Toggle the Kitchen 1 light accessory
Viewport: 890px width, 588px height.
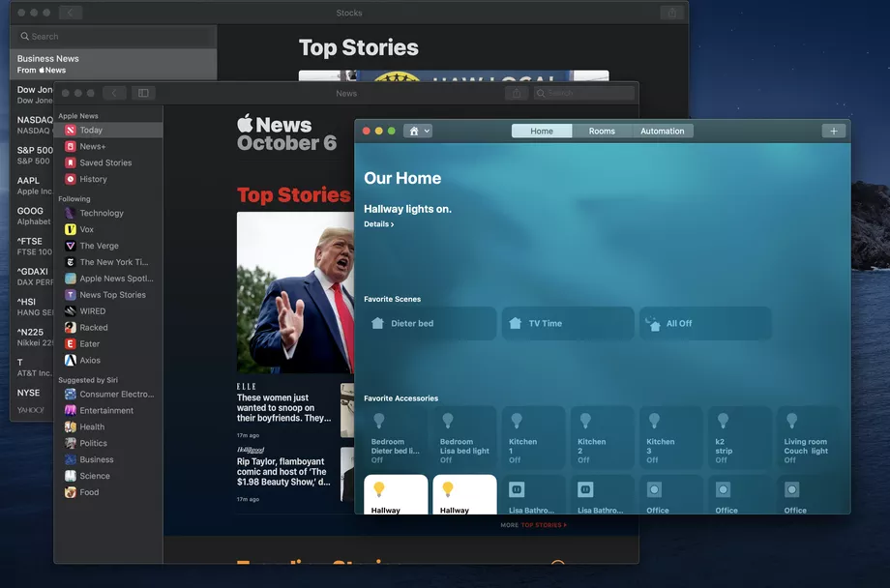click(533, 437)
